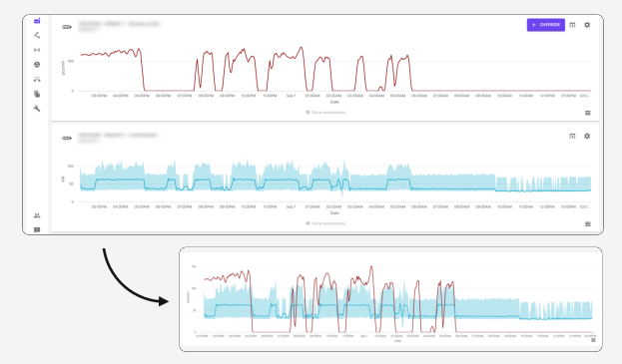Toggle Show annotations on top chart
Screen dimensions: 622x364
(x=325, y=113)
